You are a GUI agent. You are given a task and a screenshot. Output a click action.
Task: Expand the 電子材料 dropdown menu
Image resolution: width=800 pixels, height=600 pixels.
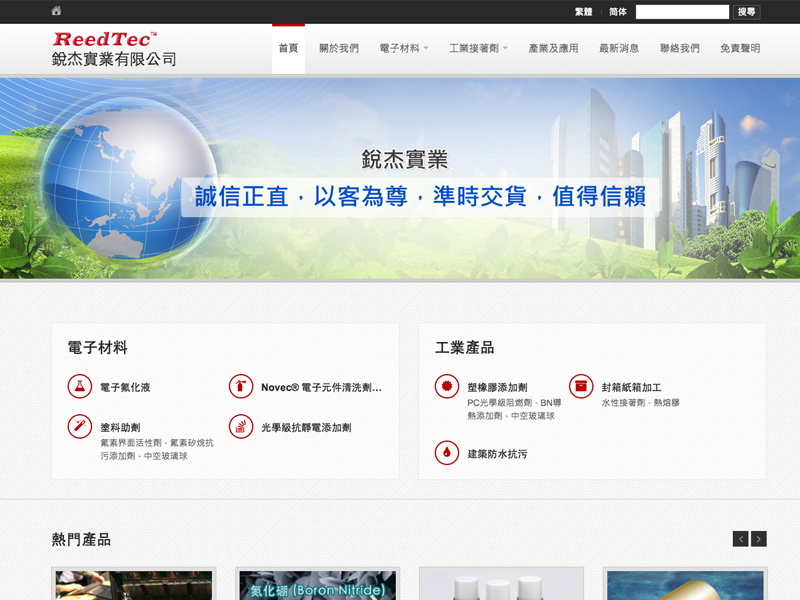point(400,47)
